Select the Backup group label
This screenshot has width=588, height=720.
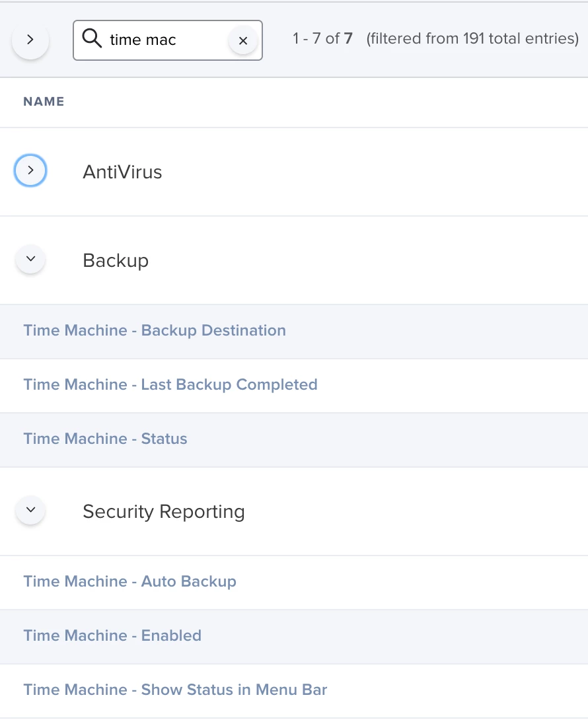tap(116, 261)
